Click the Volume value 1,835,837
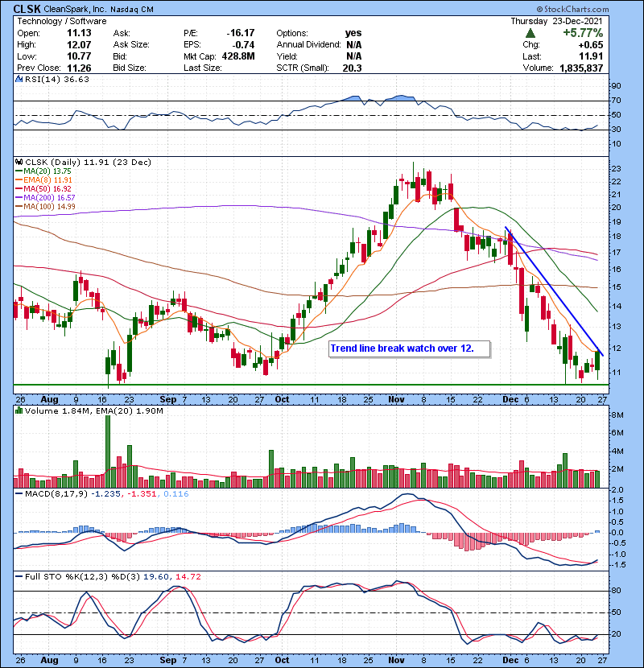Image resolution: width=644 pixels, height=668 pixels. tap(581, 68)
